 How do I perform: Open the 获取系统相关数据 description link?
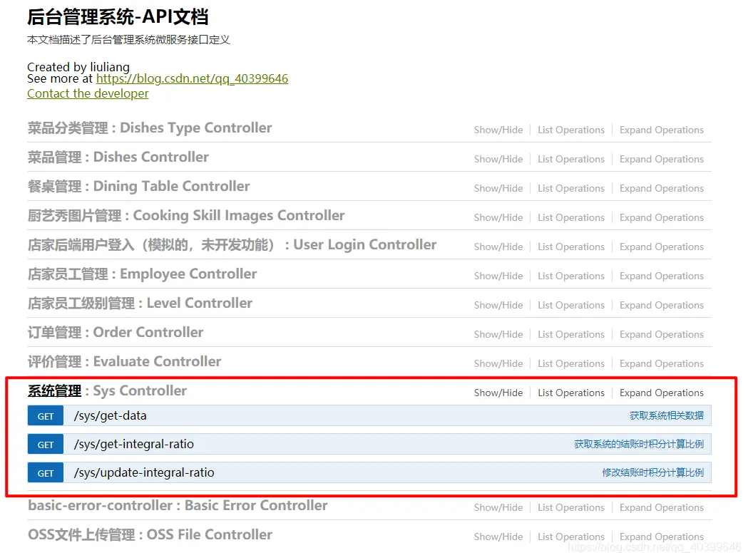click(667, 415)
